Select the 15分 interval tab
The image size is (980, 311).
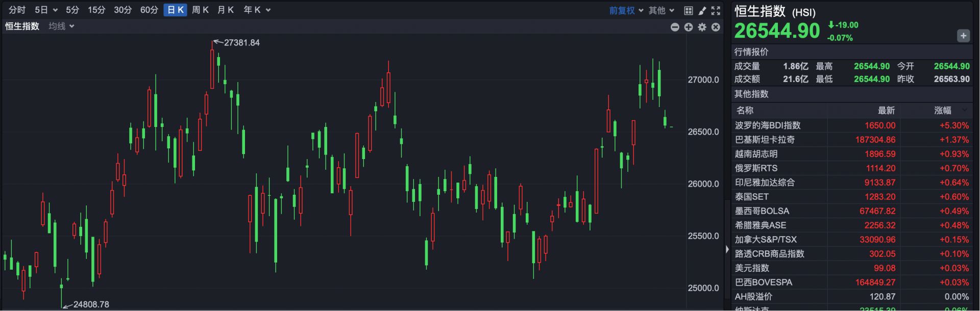tap(96, 10)
